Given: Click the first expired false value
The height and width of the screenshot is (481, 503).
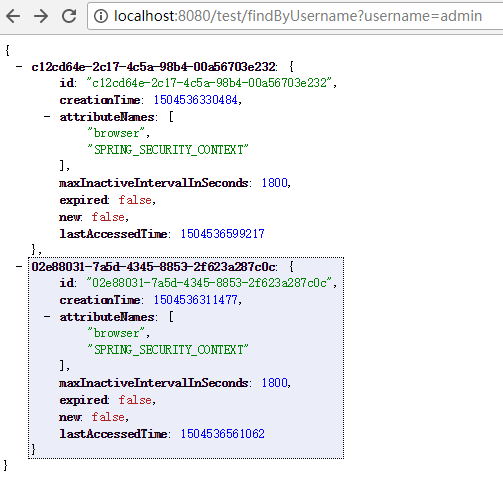Looking at the screenshot, I should tap(135, 200).
